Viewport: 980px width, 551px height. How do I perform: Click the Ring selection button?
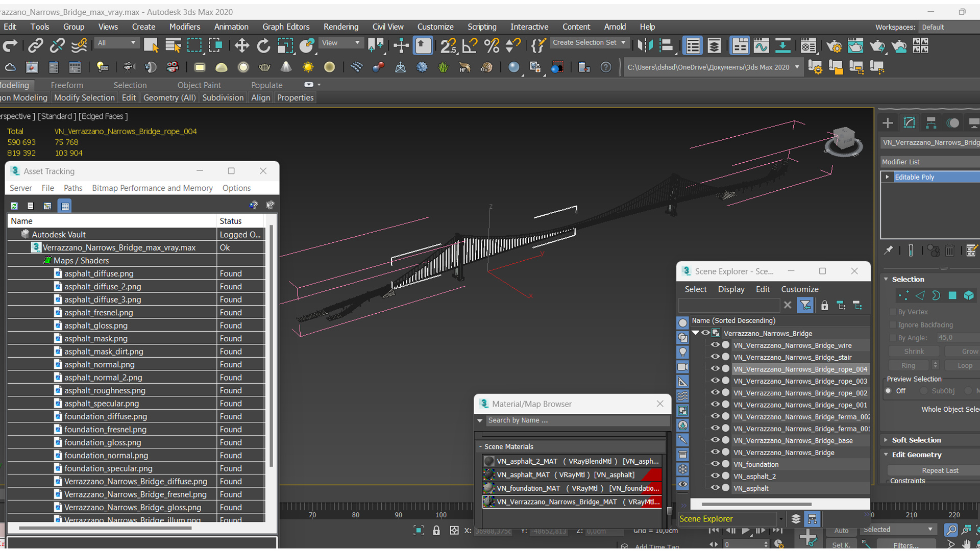[x=909, y=365]
